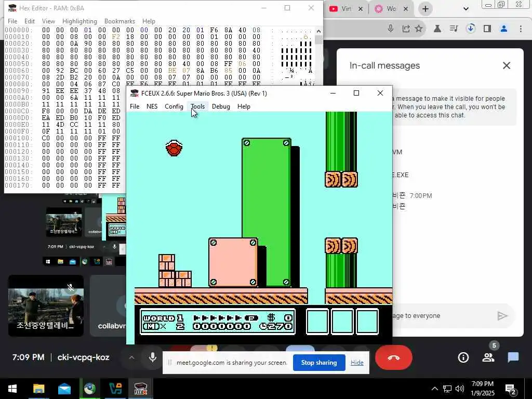Click the 'F2' byte in row 000010
532x399 pixels.
coord(116,37)
